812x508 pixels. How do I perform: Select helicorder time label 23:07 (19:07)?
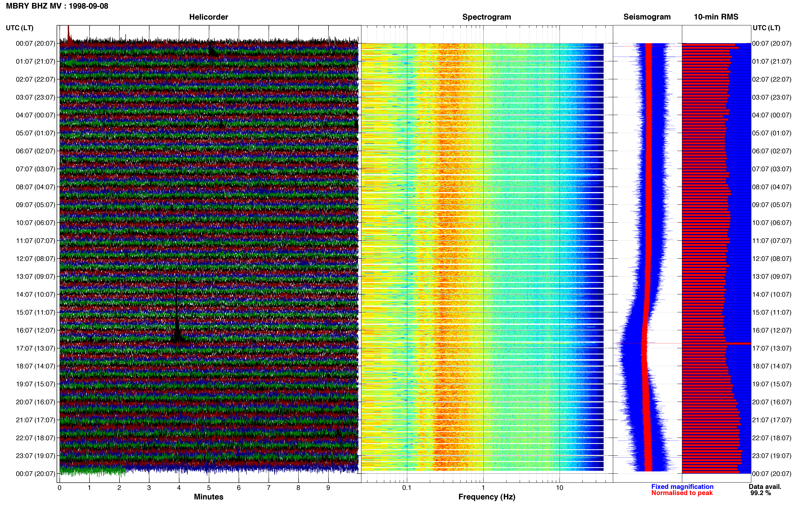35,456
